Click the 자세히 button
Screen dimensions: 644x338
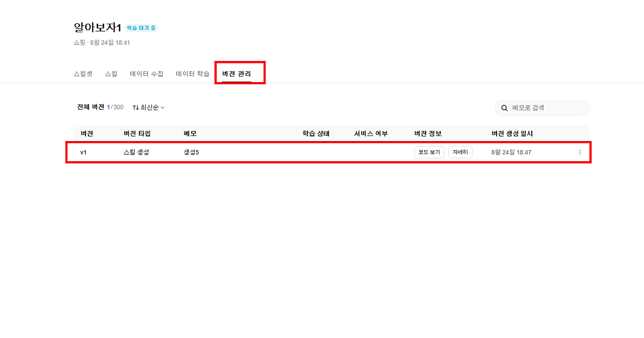(460, 152)
